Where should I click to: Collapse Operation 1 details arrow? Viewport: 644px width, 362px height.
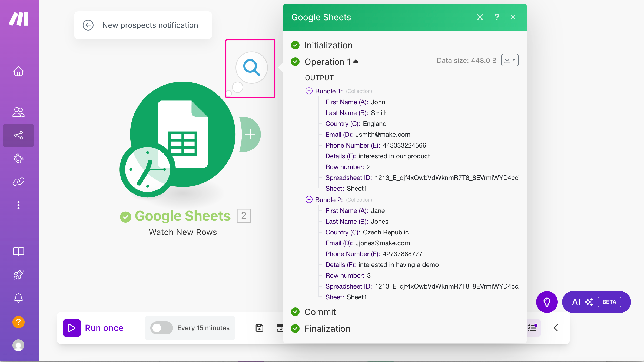pos(356,61)
